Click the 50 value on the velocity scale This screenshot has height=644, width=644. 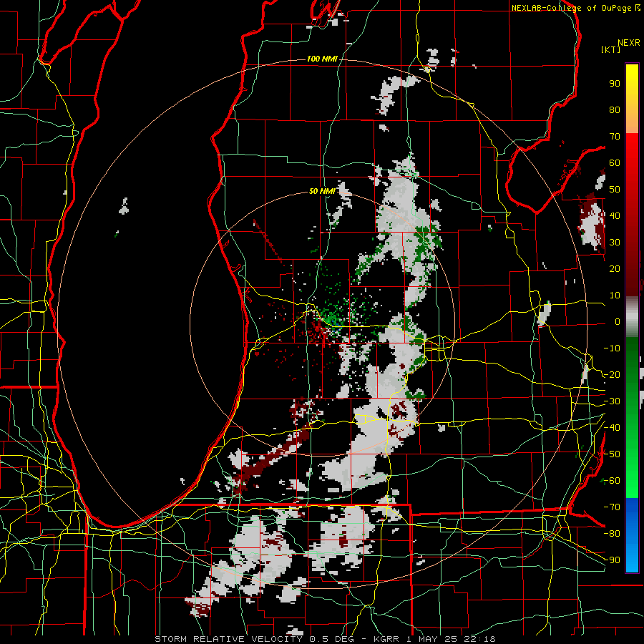[615, 190]
